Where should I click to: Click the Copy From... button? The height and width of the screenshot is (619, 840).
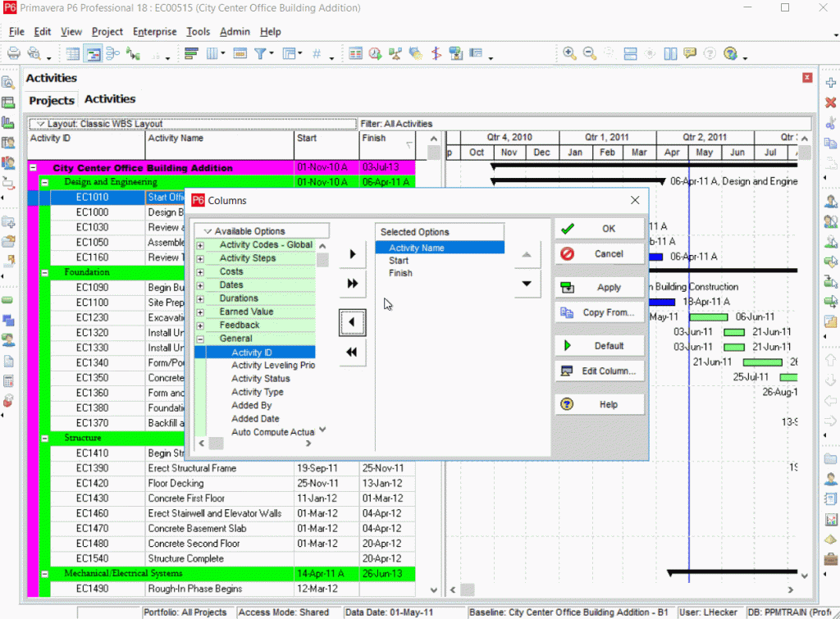coord(600,312)
